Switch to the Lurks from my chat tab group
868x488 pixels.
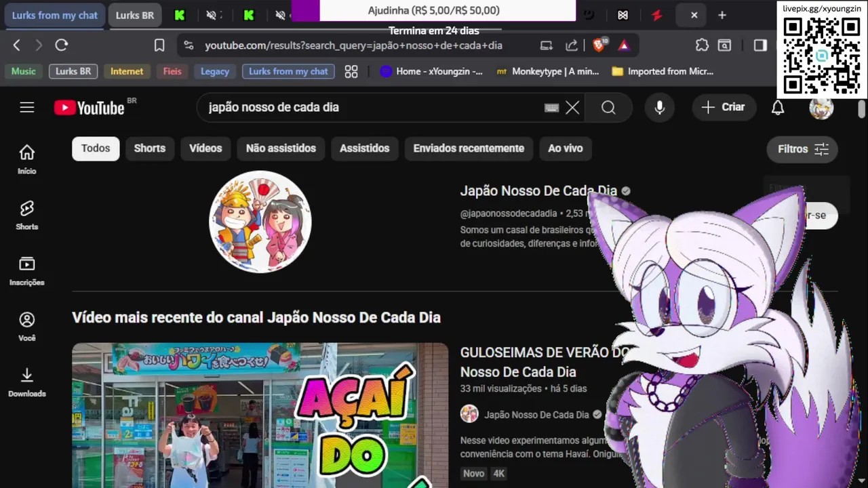[x=55, y=15]
